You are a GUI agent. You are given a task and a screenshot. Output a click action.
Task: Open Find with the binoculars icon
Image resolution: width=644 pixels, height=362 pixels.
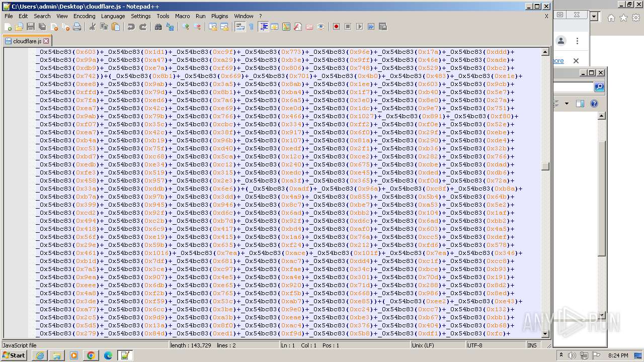click(x=158, y=27)
